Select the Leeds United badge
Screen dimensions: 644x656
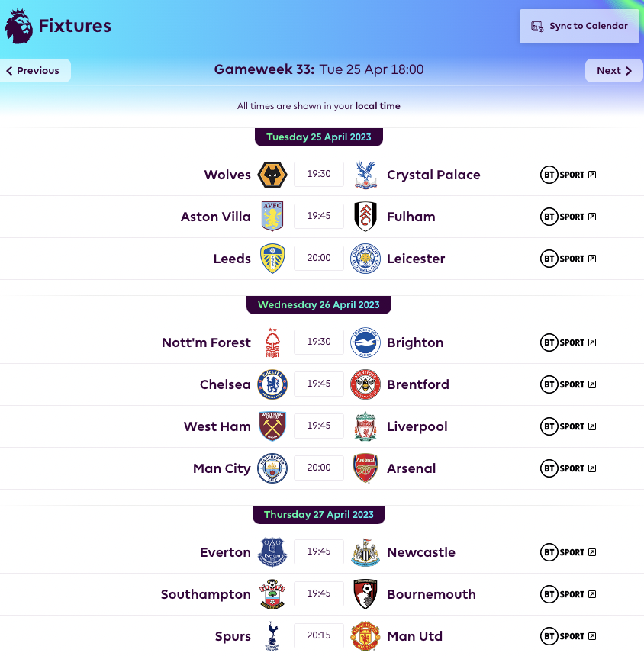pyautogui.click(x=272, y=258)
